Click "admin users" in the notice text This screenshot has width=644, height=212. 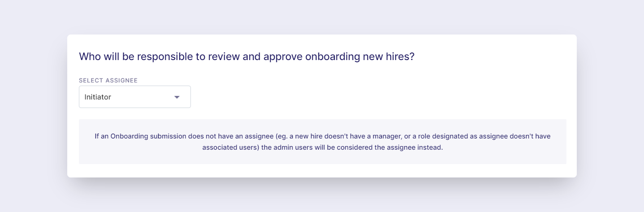coord(292,147)
